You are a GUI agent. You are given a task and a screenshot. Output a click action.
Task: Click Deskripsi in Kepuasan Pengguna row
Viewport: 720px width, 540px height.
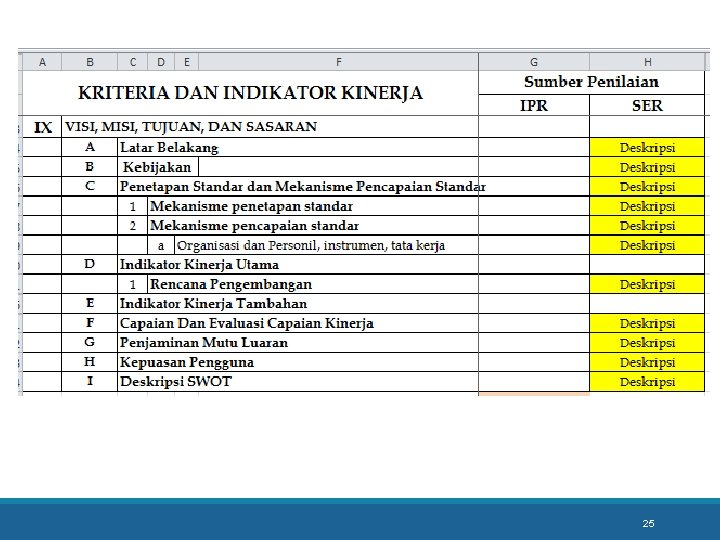tap(647, 362)
